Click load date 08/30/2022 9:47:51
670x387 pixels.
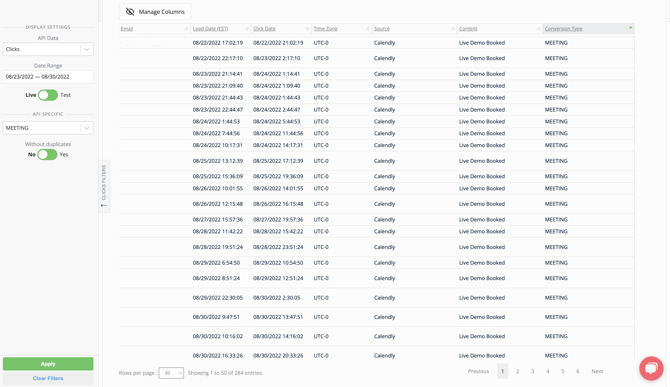tap(216, 317)
